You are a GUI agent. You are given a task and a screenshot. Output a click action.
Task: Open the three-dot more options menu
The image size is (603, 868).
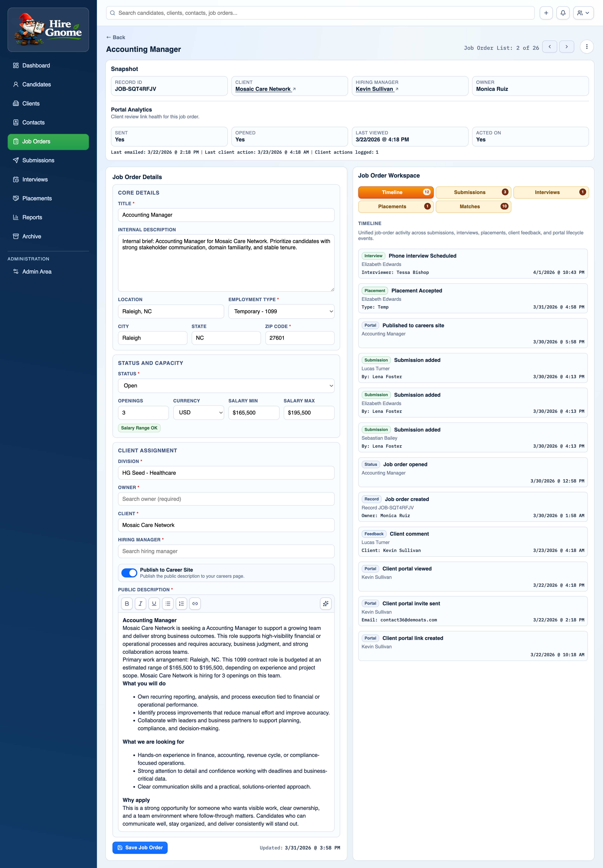click(x=586, y=47)
